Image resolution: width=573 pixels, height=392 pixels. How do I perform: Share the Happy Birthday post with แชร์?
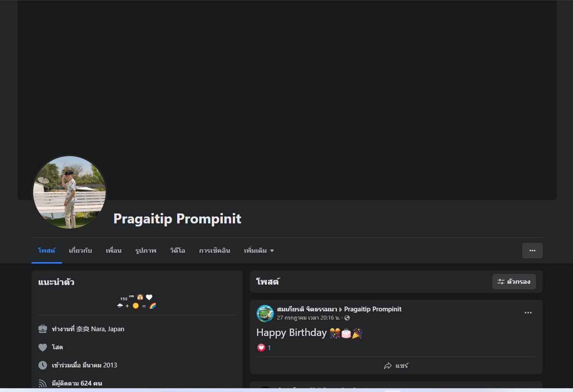[x=396, y=366]
